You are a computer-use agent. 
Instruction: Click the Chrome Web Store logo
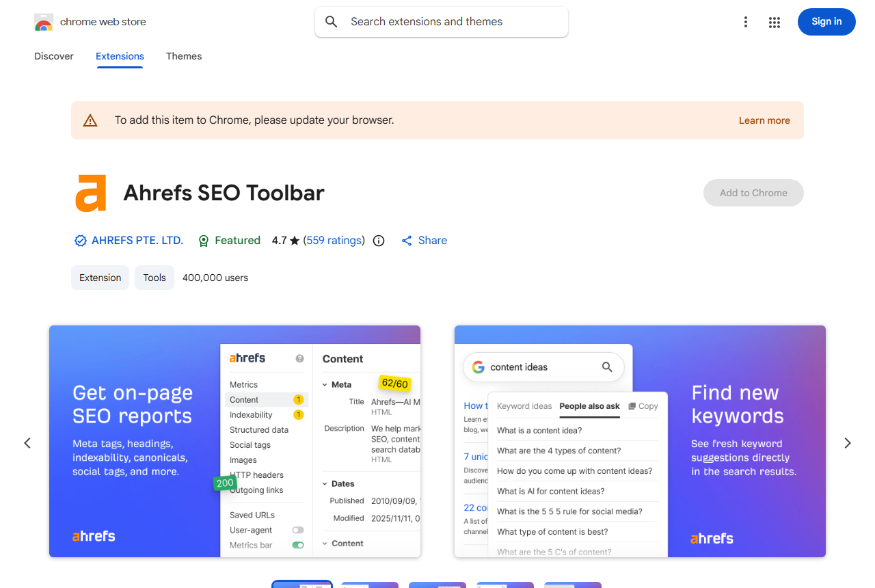(44, 22)
